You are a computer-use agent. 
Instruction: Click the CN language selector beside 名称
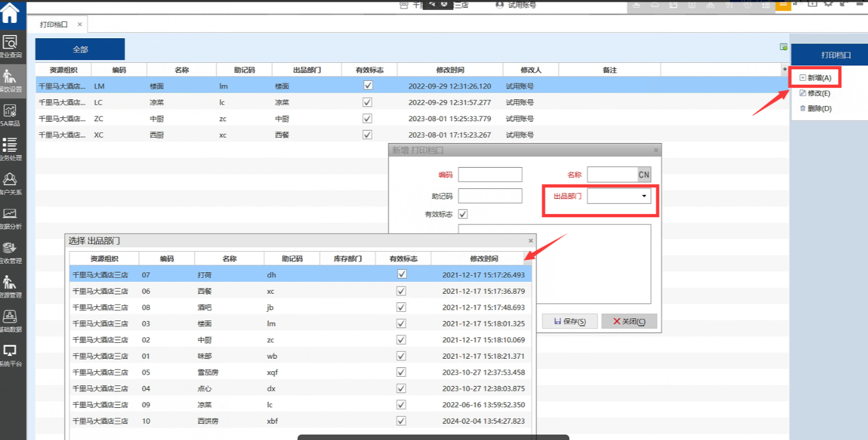(x=644, y=175)
